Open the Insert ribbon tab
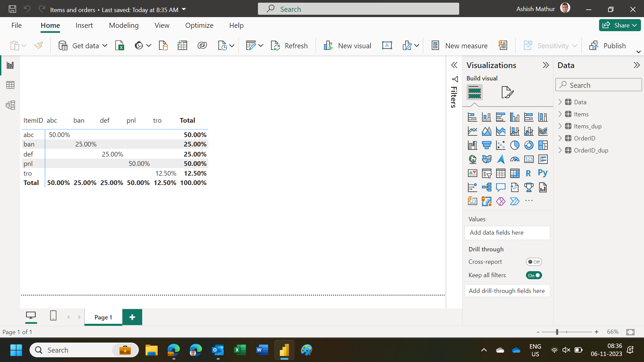The width and height of the screenshot is (644, 362). coord(84,25)
